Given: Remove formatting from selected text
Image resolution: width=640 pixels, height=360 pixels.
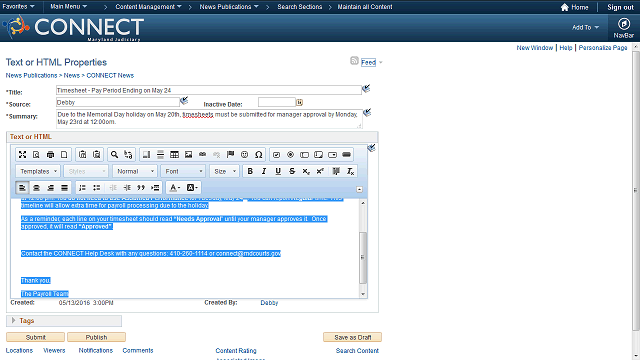Looking at the screenshot, I should pos(351,171).
